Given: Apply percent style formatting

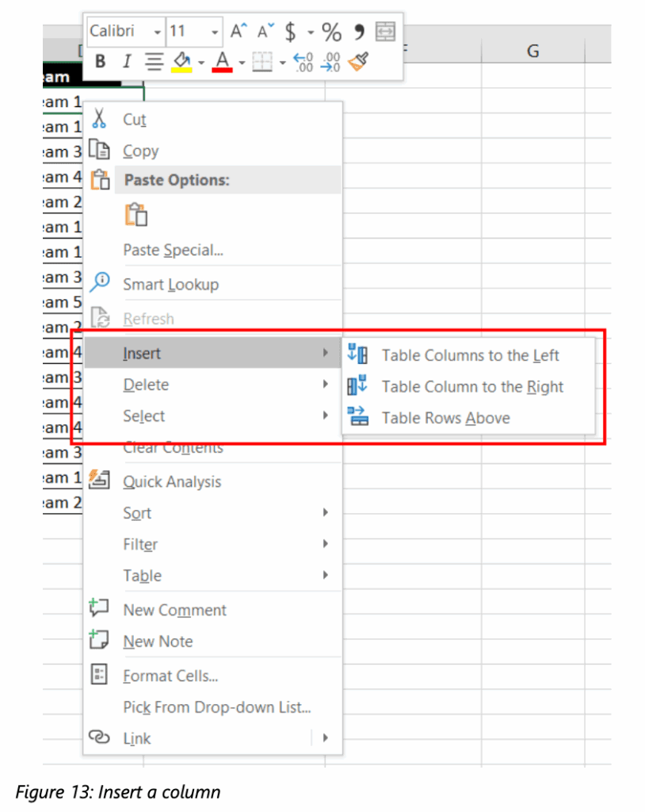Looking at the screenshot, I should tap(331, 32).
